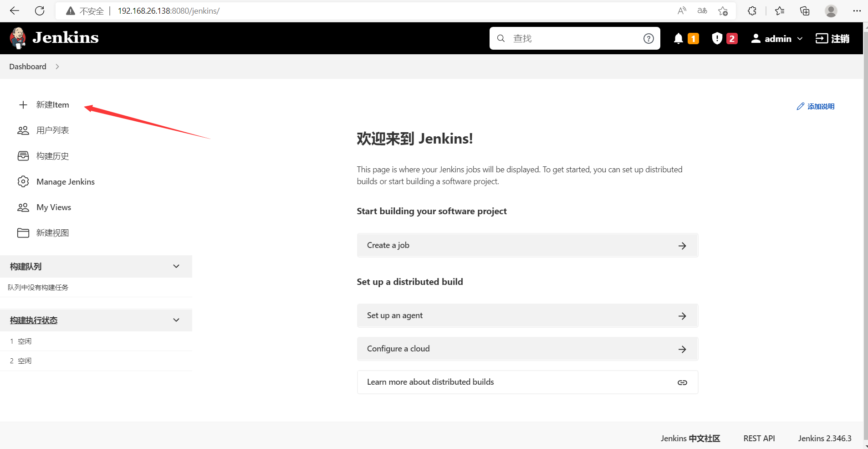The image size is (868, 449).
Task: Click executor 1 空闲 row
Action: [x=96, y=341]
